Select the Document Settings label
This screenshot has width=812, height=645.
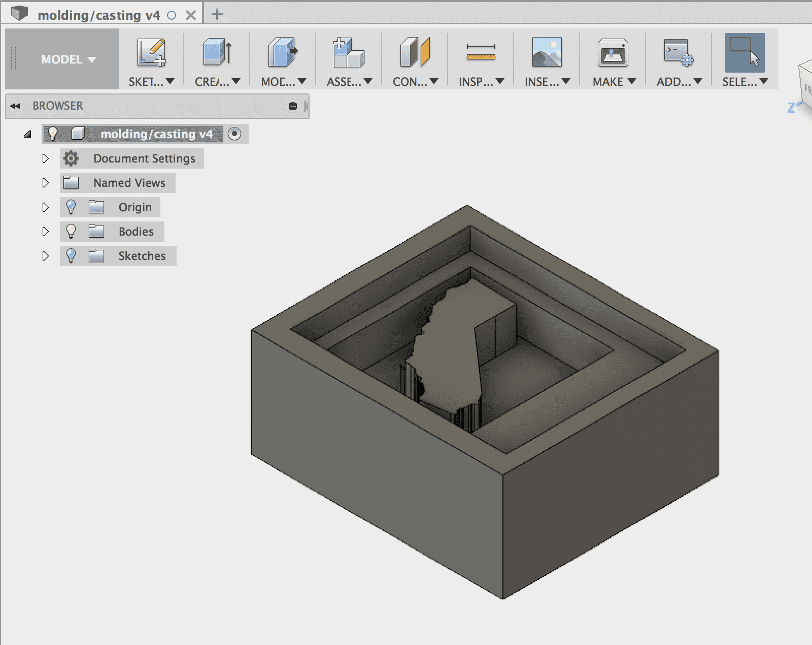(144, 158)
